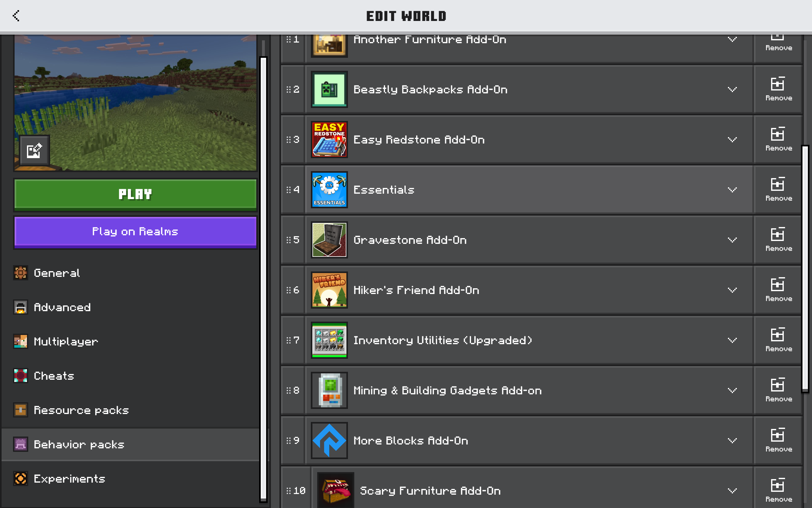The width and height of the screenshot is (812, 508).
Task: Grab the drag handle for row 4
Action: point(289,190)
